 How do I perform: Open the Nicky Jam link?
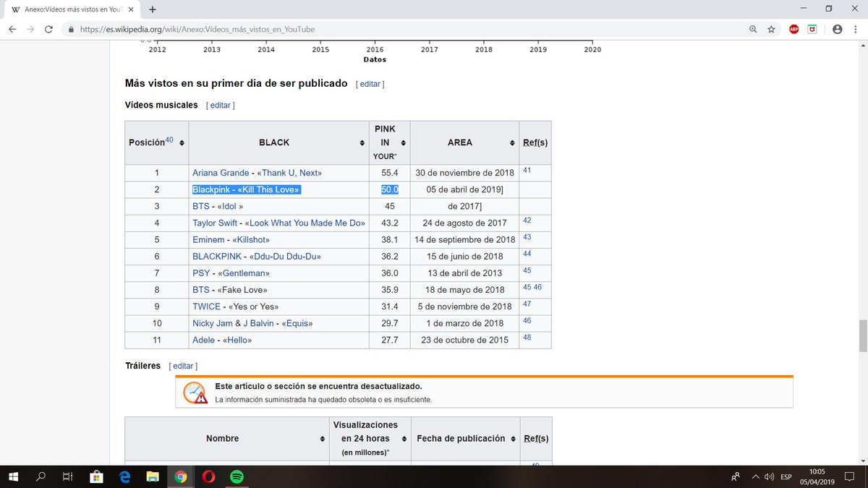click(x=213, y=322)
